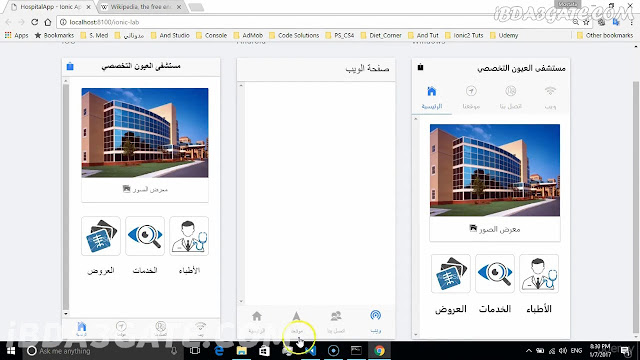Click blue header icon in iOS panel
640x360 pixels.
pos(70,66)
